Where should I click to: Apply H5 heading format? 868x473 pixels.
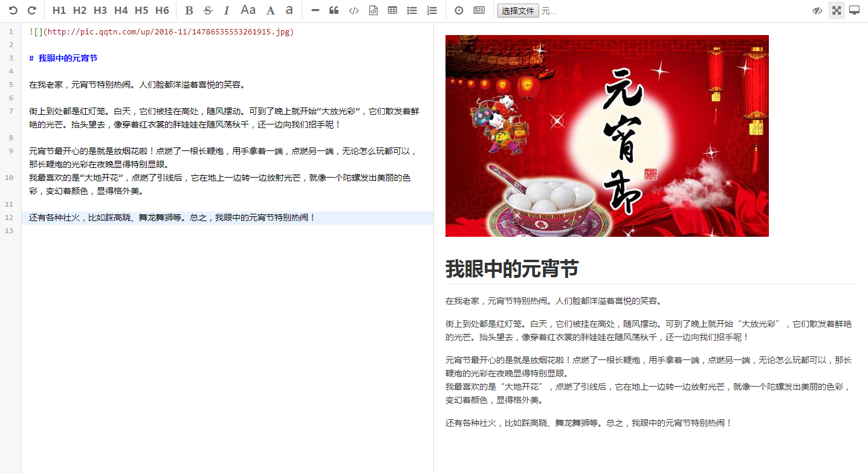tap(141, 10)
